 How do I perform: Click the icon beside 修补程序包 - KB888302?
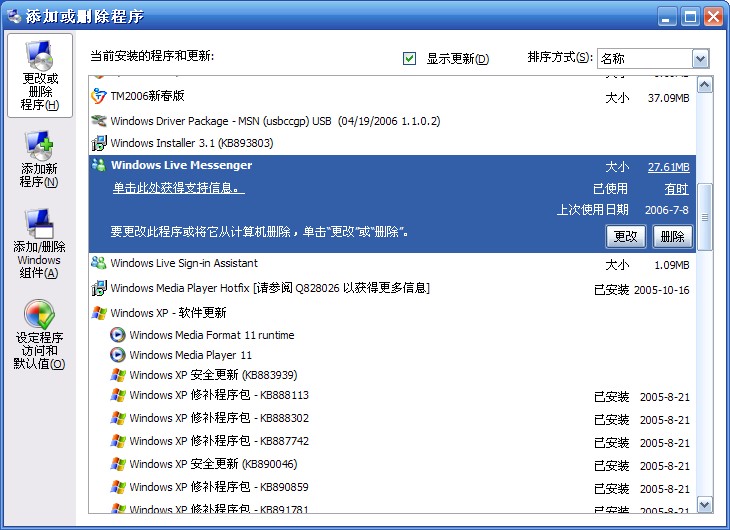pyautogui.click(x=118, y=418)
